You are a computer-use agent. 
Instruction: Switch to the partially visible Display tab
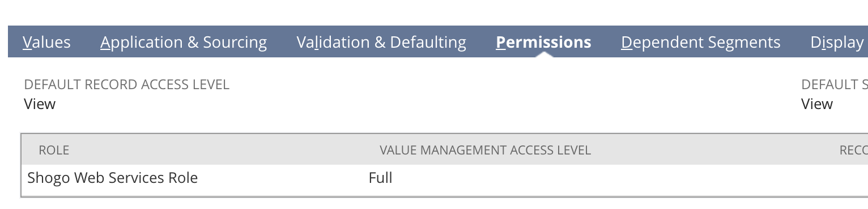[837, 43]
